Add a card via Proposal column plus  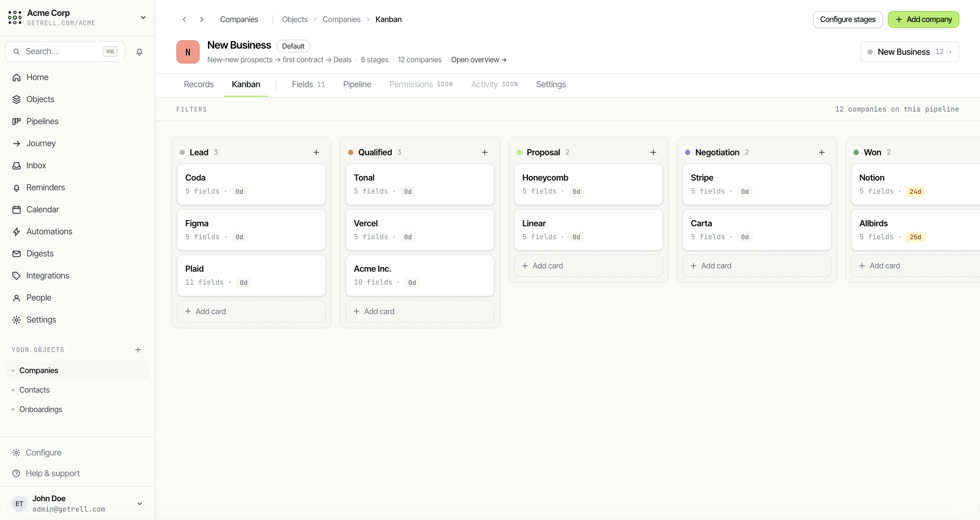pyautogui.click(x=653, y=153)
